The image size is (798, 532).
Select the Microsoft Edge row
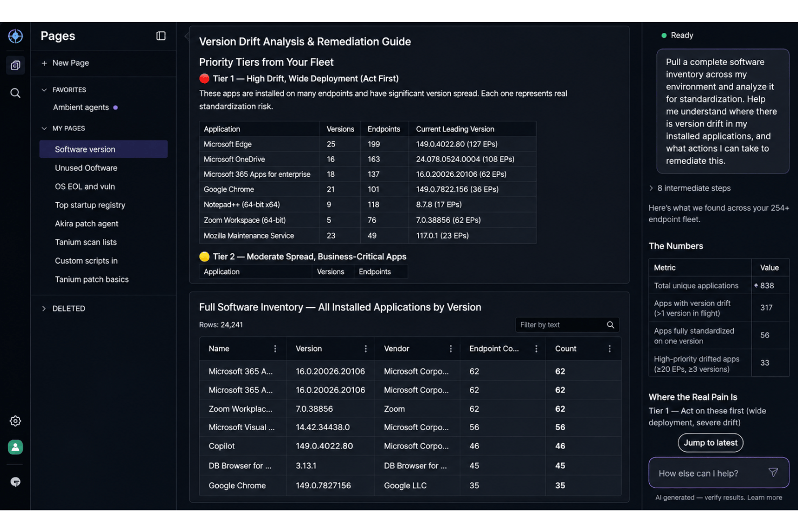(368, 144)
